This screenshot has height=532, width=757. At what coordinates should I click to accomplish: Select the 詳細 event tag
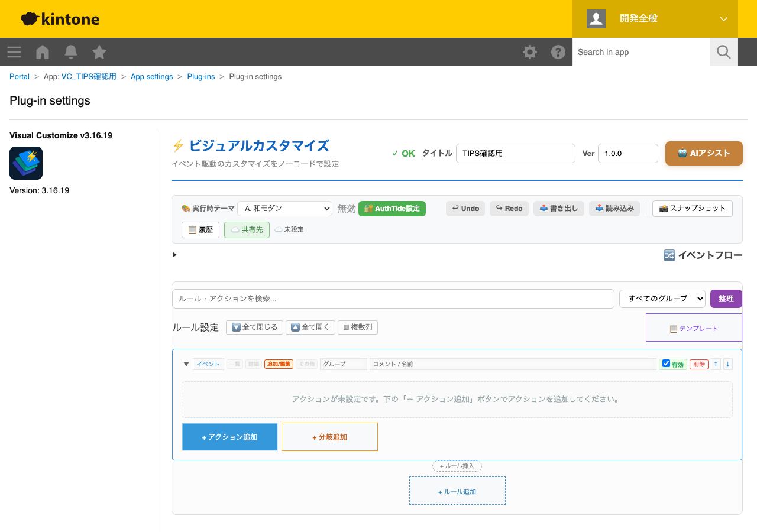[254, 364]
